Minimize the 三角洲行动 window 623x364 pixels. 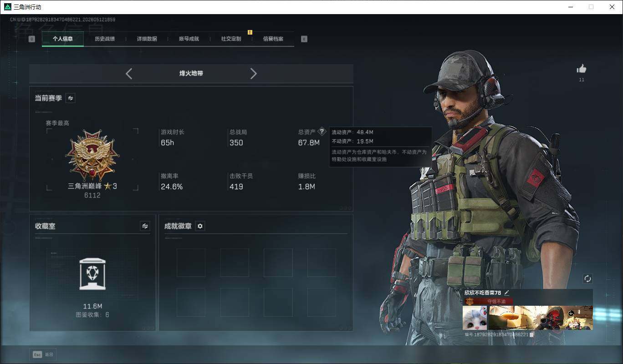(571, 7)
